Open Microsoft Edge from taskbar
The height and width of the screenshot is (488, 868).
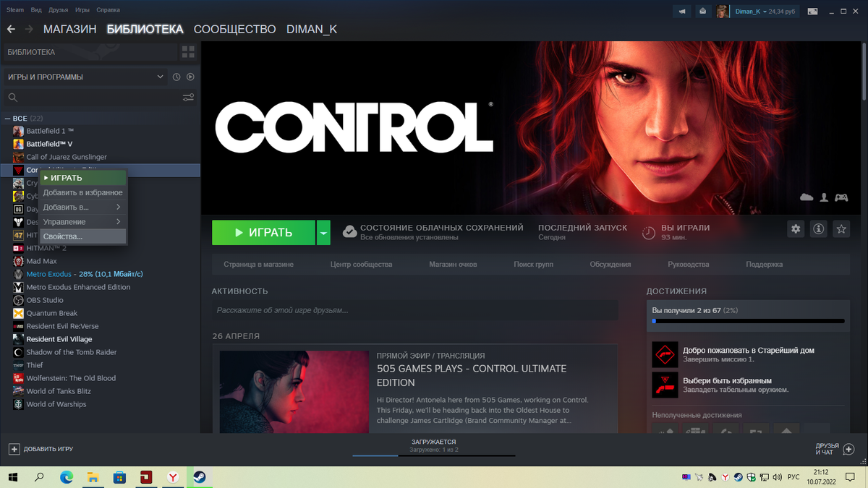[67, 477]
